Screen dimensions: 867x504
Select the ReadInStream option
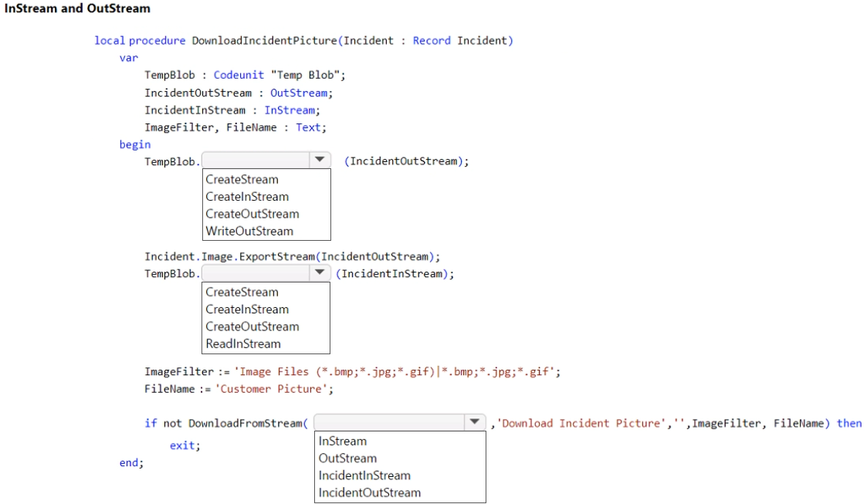coord(243,343)
